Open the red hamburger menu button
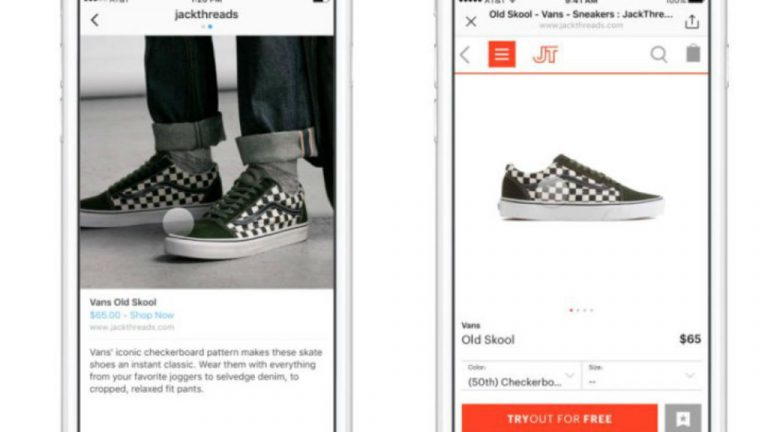This screenshot has height=432, width=768. [502, 54]
